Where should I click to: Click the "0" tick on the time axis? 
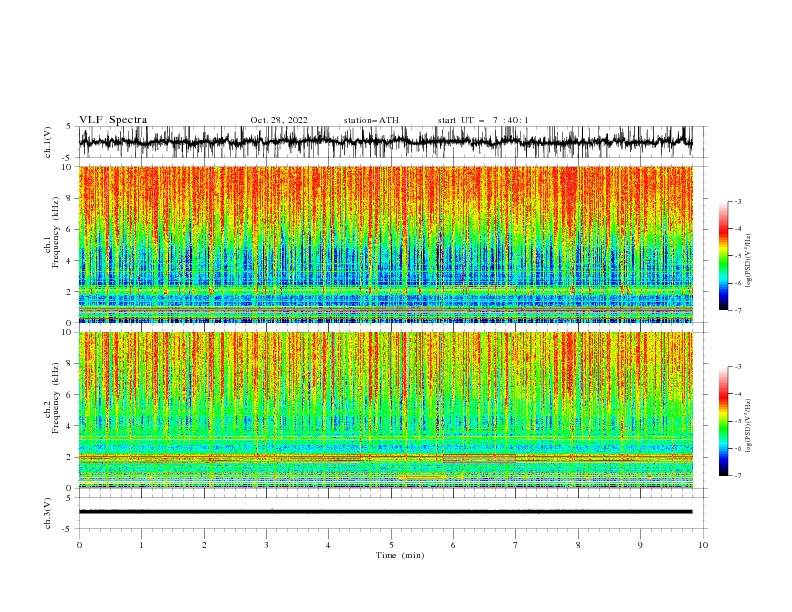(x=79, y=545)
